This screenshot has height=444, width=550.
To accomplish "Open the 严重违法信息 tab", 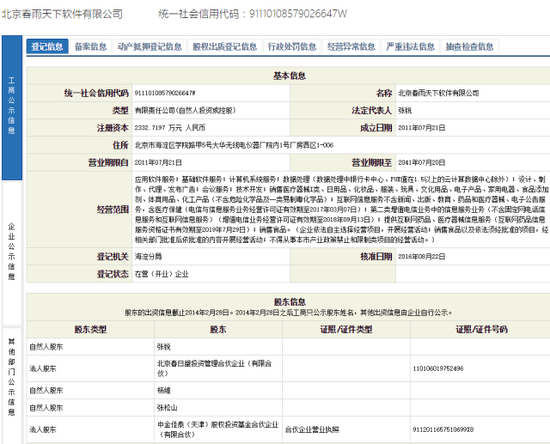I will click(410, 46).
